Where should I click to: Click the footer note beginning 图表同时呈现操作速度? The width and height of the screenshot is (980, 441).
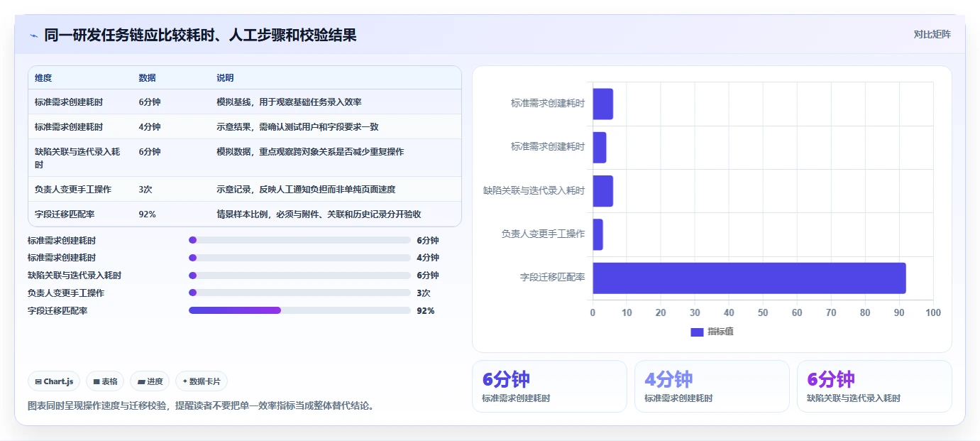coord(200,406)
